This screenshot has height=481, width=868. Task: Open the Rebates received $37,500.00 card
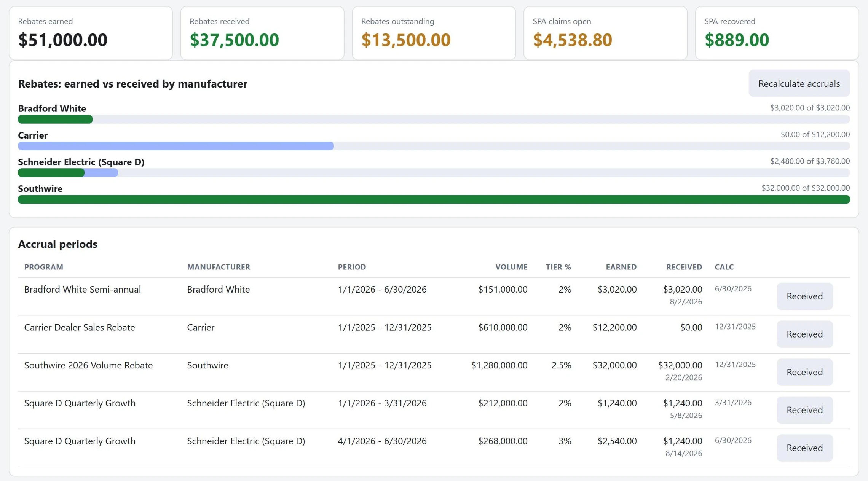262,33
